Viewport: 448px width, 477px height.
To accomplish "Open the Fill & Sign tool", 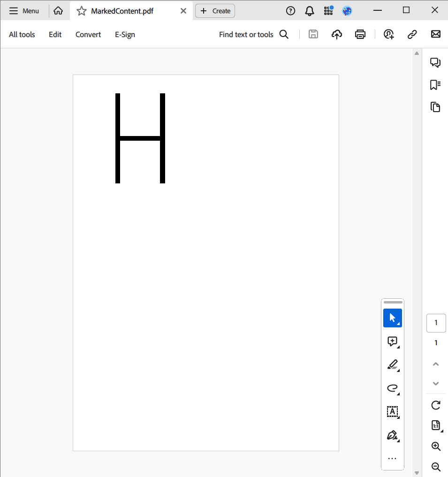I will [x=392, y=435].
